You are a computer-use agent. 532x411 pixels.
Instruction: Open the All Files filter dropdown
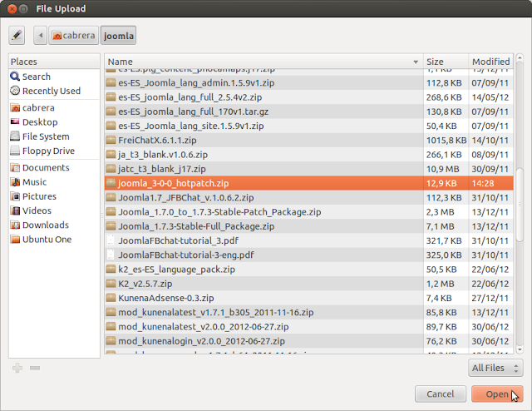coord(495,368)
